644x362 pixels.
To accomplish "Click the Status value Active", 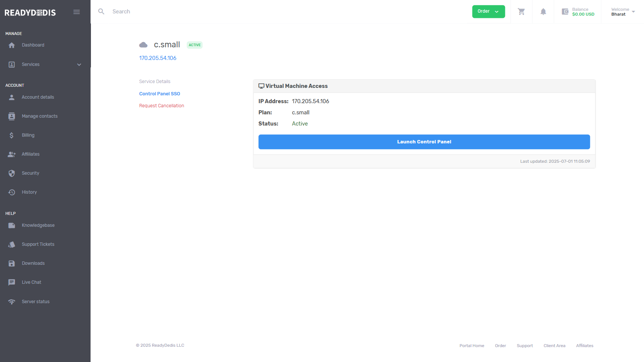I will pyautogui.click(x=300, y=124).
